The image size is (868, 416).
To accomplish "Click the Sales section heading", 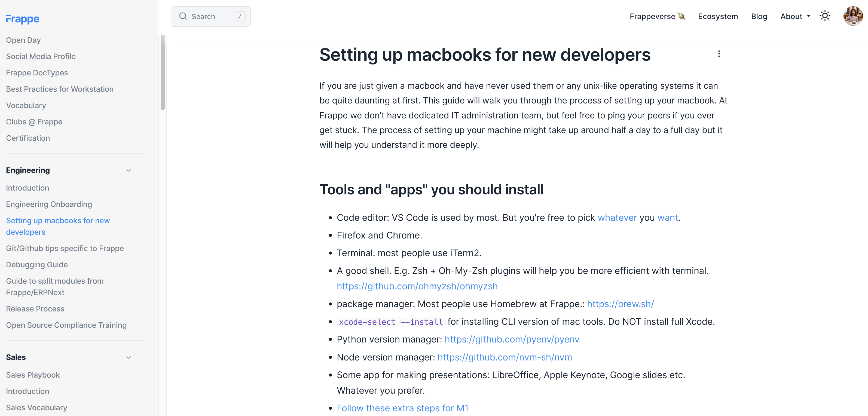I will (16, 357).
